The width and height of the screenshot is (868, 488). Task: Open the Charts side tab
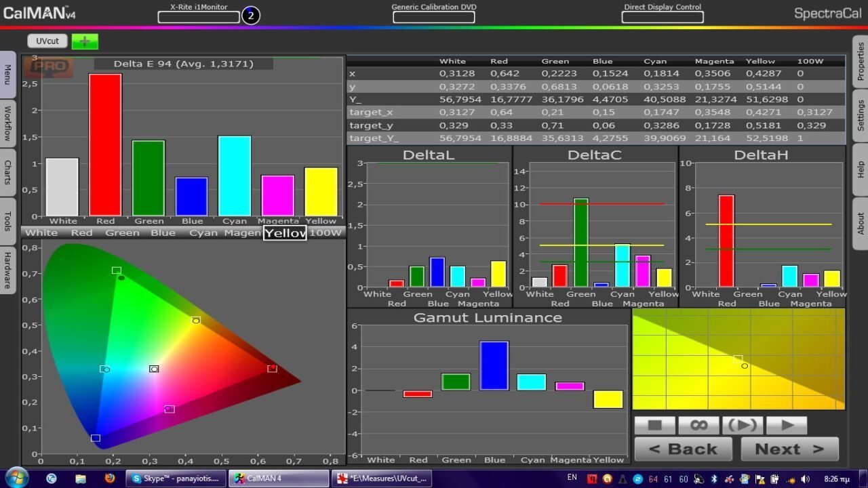[7, 172]
